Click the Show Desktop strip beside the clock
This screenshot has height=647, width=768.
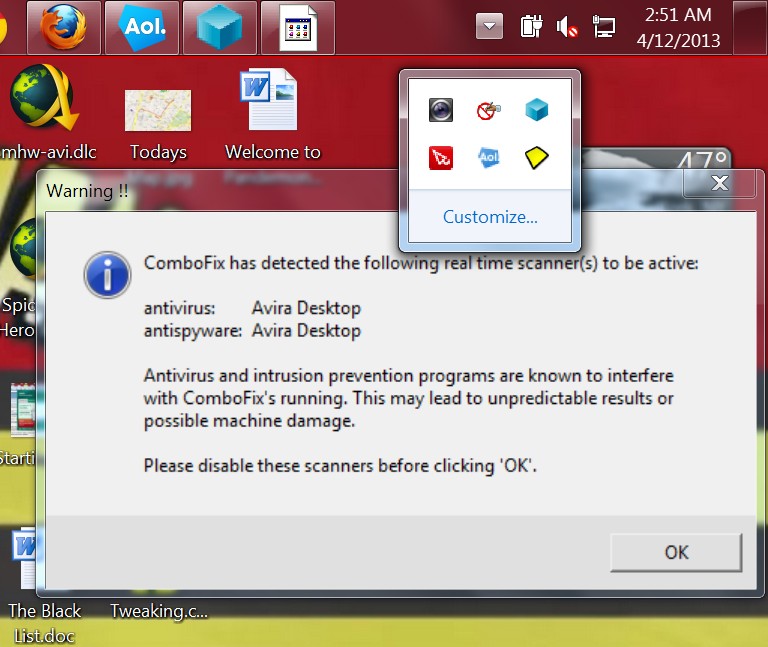coord(749,27)
